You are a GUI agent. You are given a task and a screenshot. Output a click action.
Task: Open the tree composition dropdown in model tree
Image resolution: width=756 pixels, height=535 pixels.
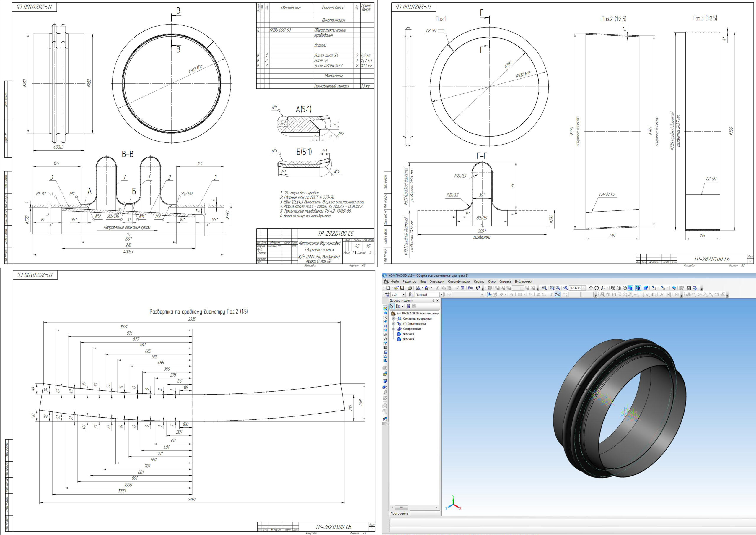403,306
